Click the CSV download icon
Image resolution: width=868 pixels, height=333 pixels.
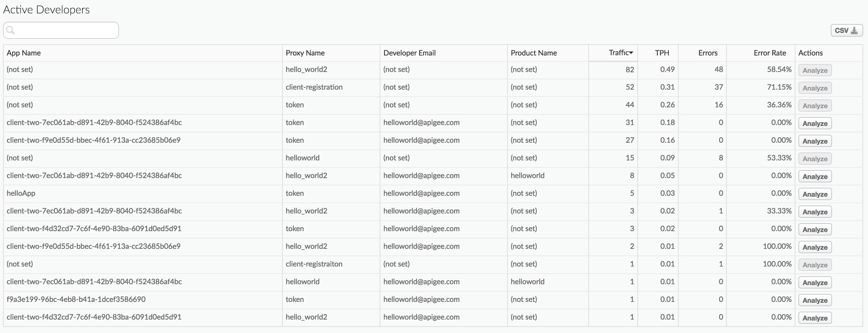pyautogui.click(x=855, y=30)
